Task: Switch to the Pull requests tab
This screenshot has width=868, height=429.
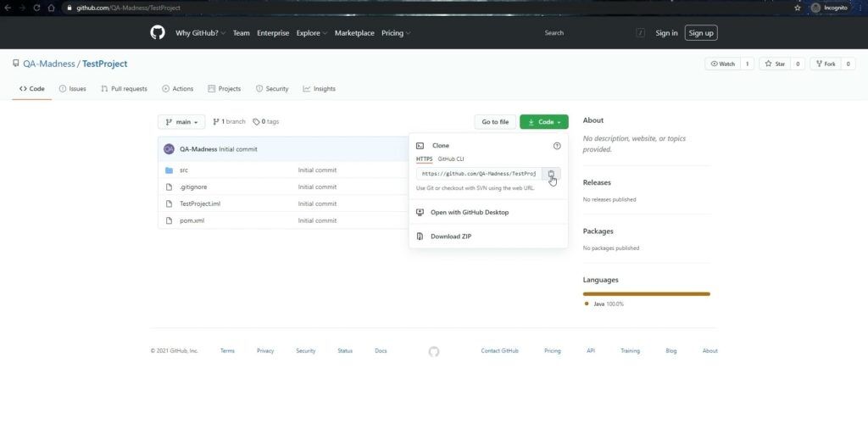Action: (x=124, y=88)
